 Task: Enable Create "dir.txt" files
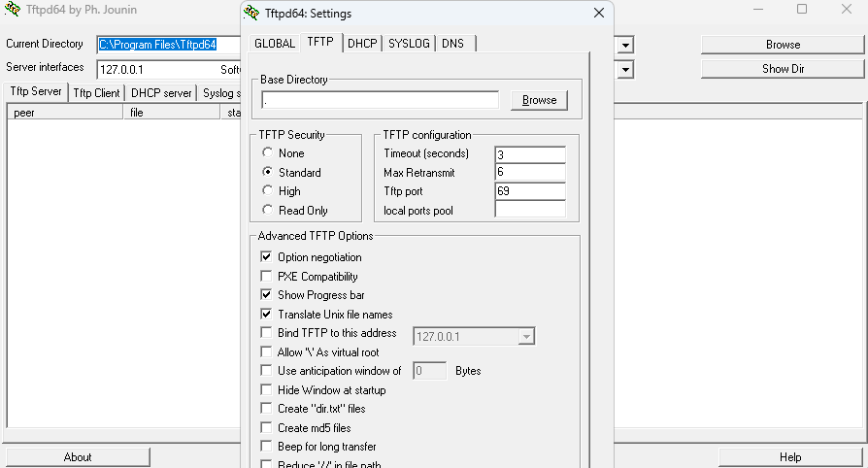click(266, 409)
